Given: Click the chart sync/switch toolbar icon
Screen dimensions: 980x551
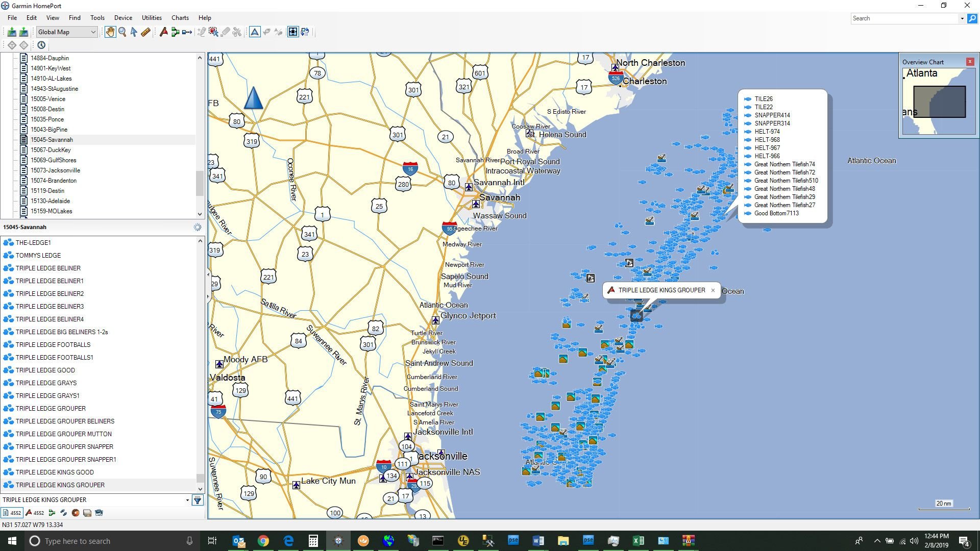Looking at the screenshot, I should pos(305,32).
